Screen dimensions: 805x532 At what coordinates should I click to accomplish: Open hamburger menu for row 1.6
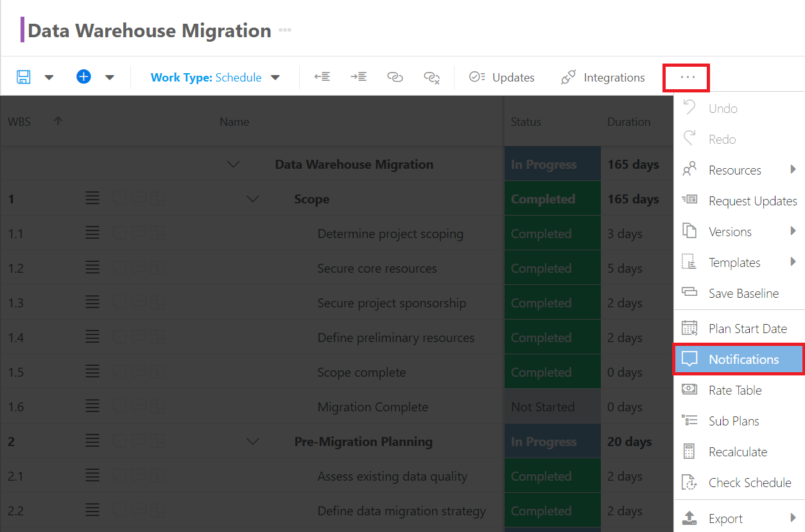coord(92,407)
